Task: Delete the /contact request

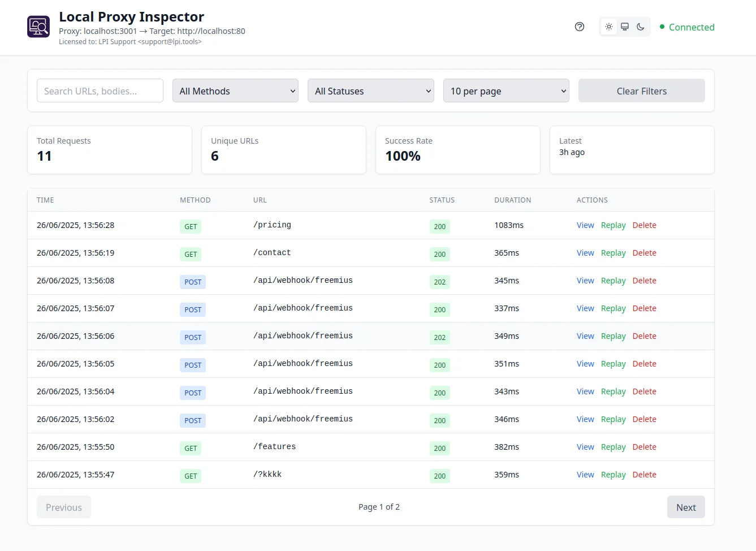Action: 644,253
